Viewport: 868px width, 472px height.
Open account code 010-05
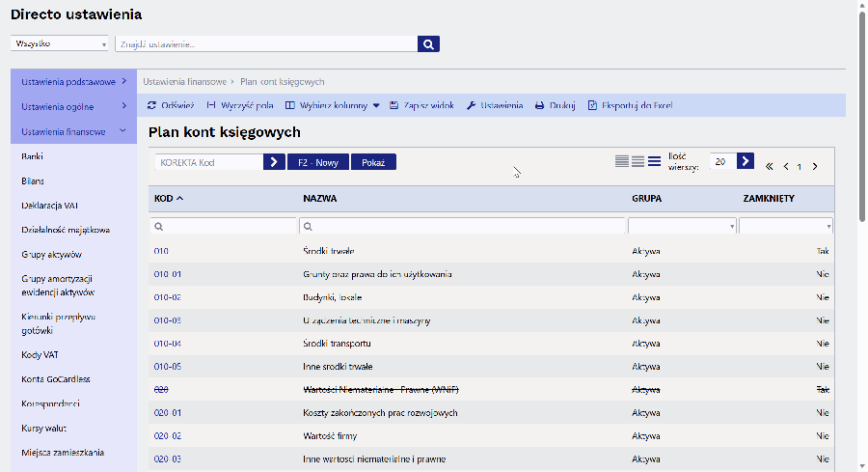(167, 367)
